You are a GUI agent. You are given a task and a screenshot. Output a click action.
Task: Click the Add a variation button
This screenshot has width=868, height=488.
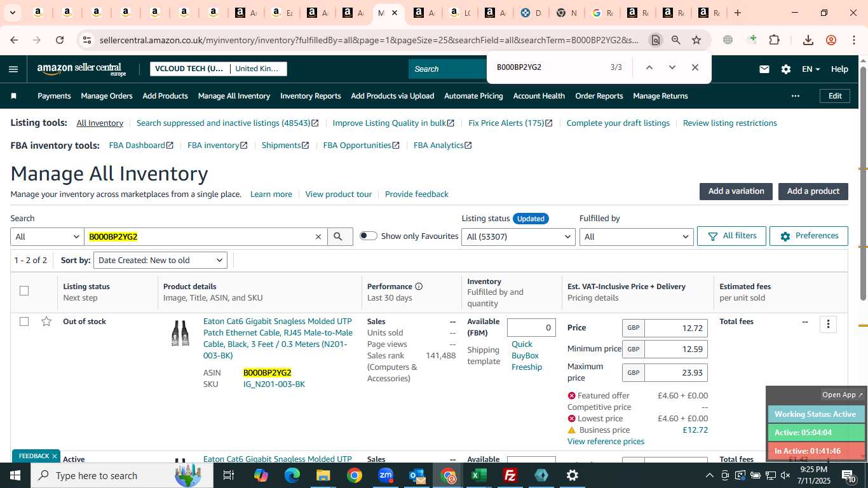coord(736,191)
